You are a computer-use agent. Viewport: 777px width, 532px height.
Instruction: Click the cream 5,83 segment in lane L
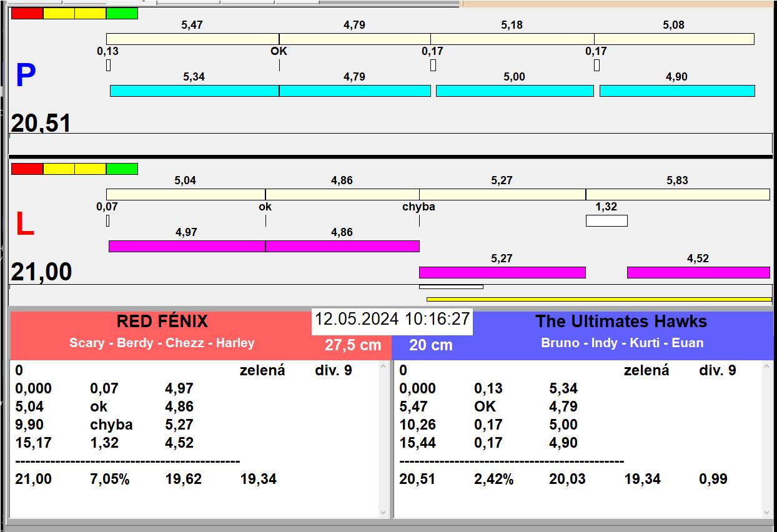tap(677, 194)
